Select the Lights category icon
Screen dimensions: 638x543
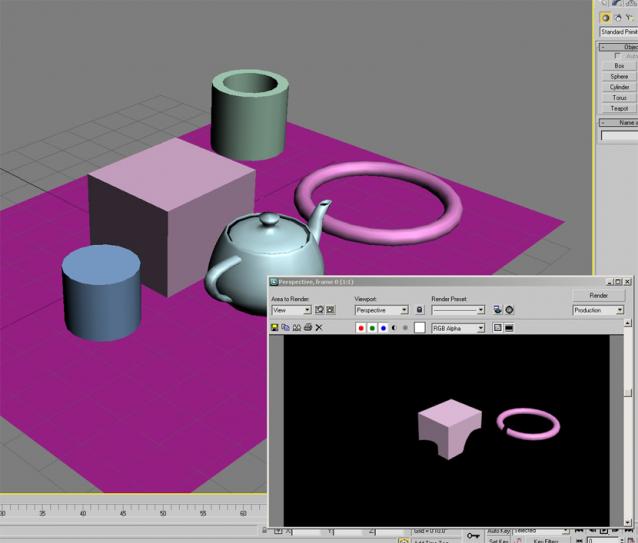[x=630, y=18]
